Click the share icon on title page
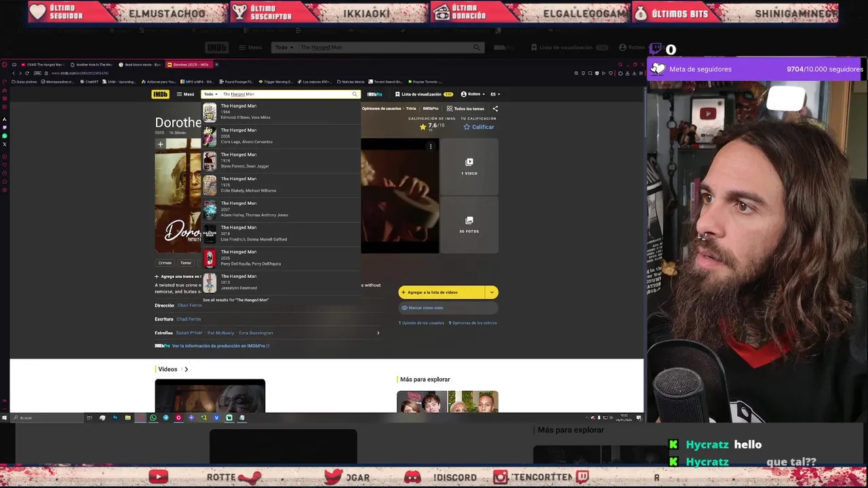This screenshot has height=488, width=868. 495,108
